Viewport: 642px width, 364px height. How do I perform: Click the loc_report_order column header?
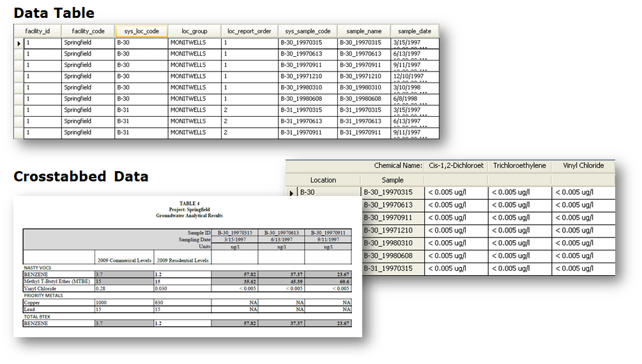click(249, 31)
